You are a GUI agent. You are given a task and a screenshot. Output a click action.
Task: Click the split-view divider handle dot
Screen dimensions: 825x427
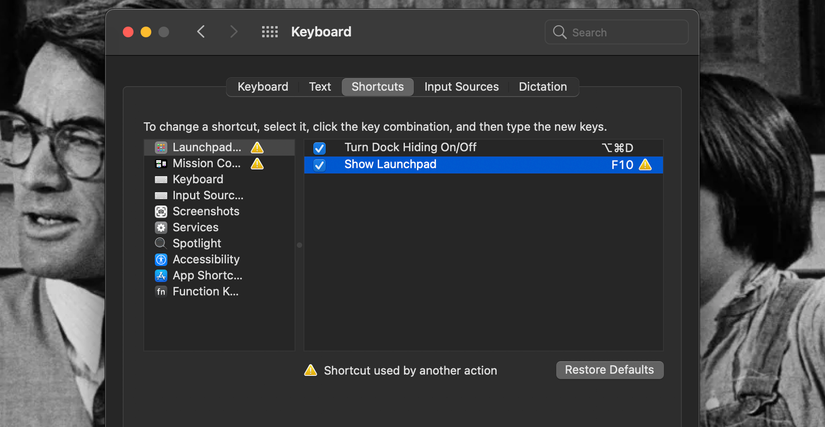299,245
